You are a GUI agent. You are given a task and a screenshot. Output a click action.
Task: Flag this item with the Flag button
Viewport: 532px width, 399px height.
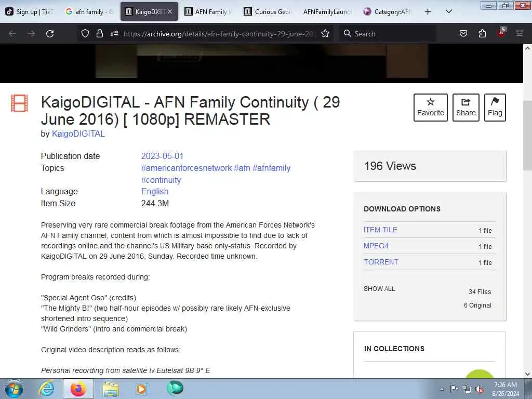495,108
